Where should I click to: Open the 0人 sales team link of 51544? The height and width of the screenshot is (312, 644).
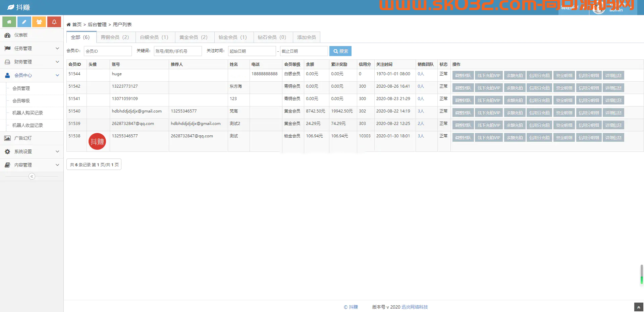421,74
